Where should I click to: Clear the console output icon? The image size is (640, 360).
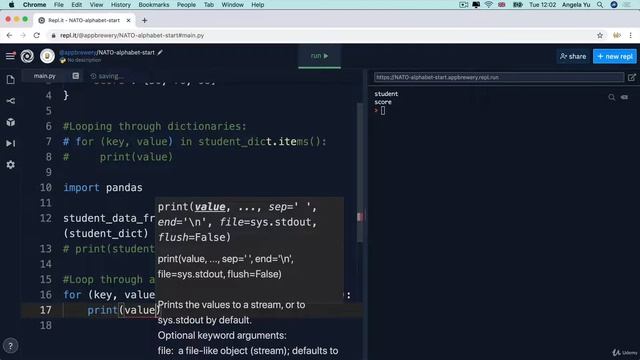624,97
